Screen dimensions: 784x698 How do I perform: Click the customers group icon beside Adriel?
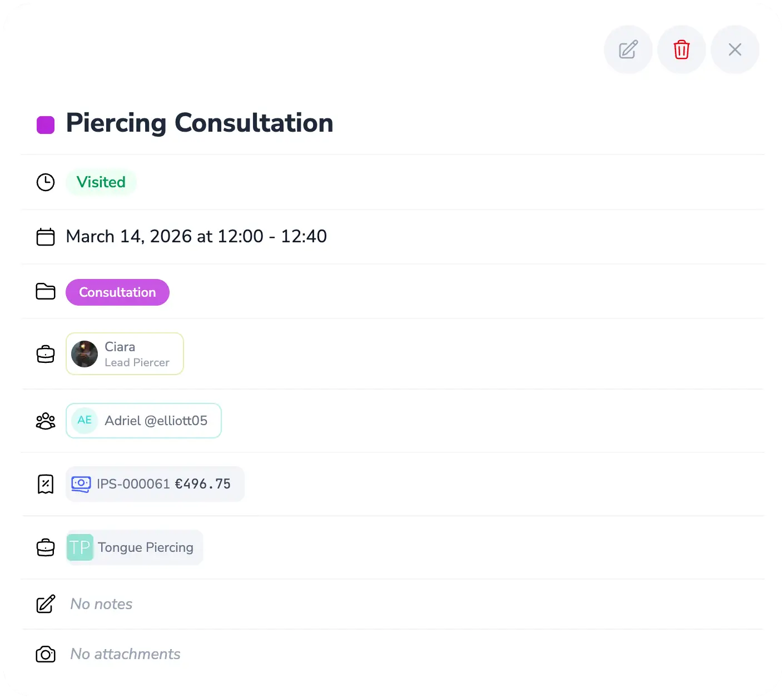46,421
